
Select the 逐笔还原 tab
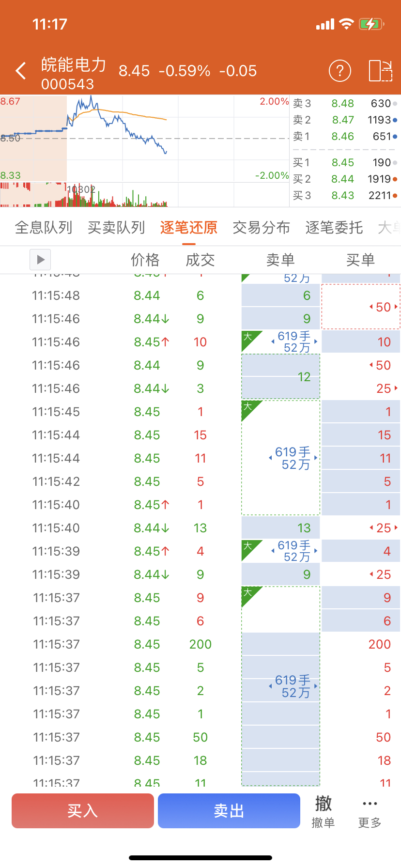(188, 227)
